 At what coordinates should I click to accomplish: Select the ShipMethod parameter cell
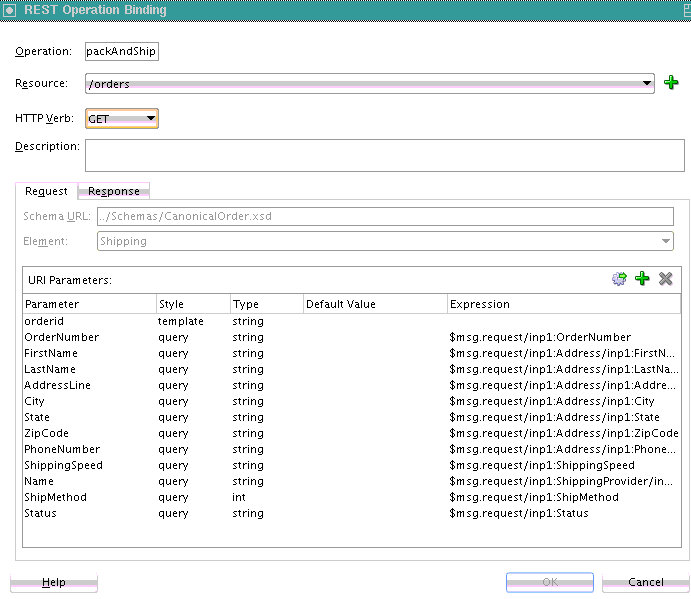90,497
